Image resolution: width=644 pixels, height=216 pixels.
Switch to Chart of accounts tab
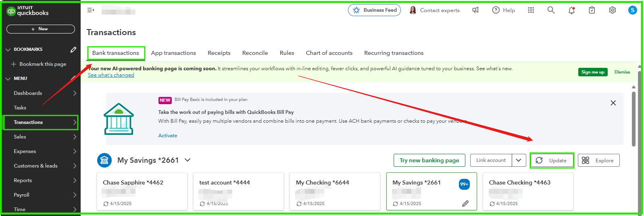[329, 53]
